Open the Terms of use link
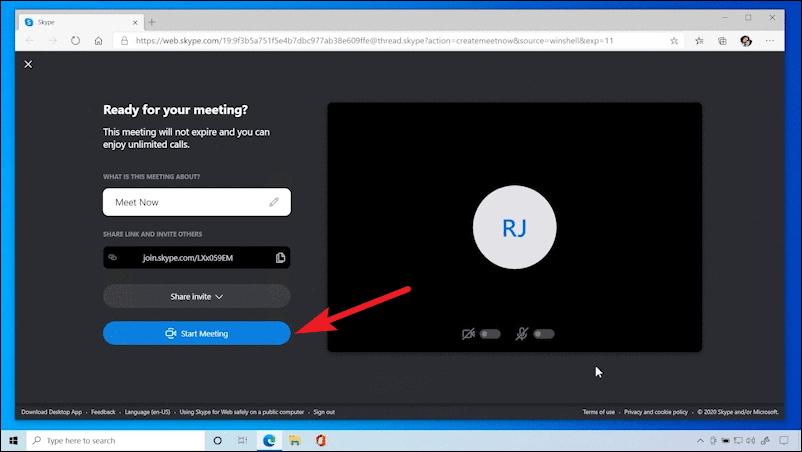Viewport: 802px width, 452px height. (x=599, y=412)
